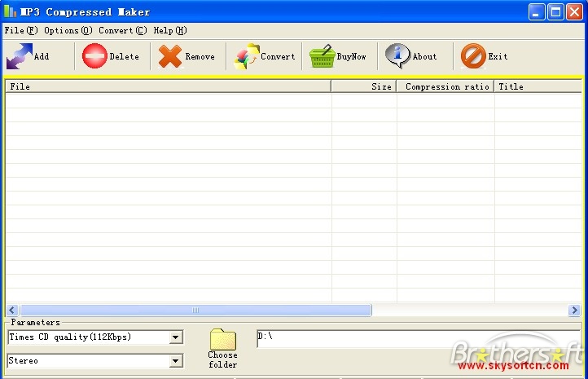Click the Add files arrow icon

click(19, 56)
